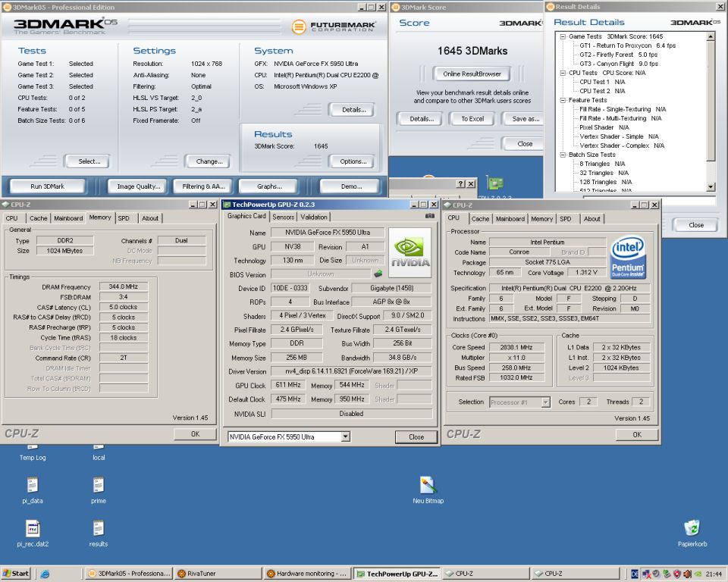This screenshot has height=582, width=728.
Task: Open About tab in right CPU-Z window
Action: 592,218
